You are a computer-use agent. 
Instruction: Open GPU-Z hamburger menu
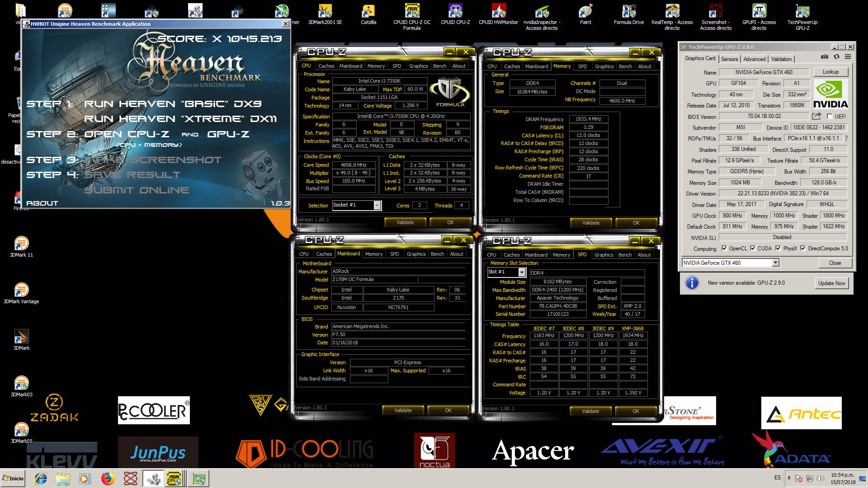848,57
